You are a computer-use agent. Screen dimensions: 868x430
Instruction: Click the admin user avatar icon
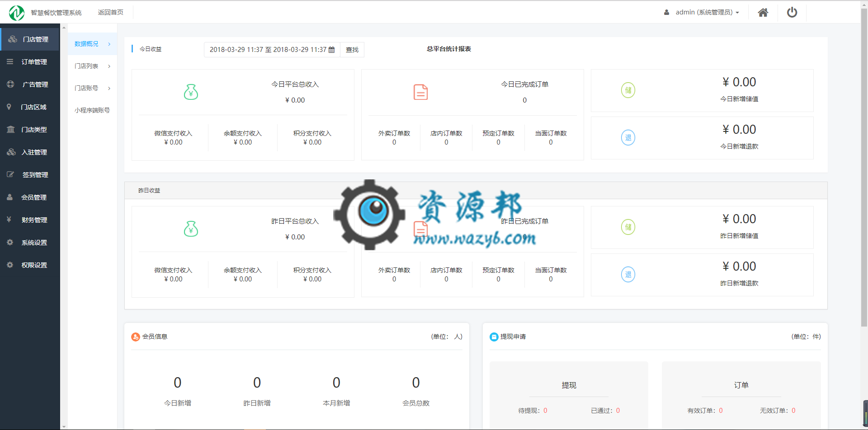[666, 13]
